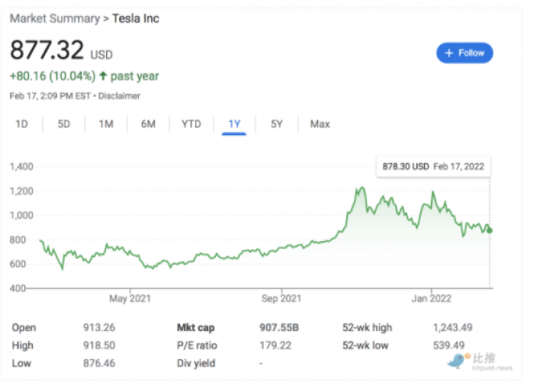The height and width of the screenshot is (392, 534).
Task: Select the 6M time range tab
Action: click(148, 124)
